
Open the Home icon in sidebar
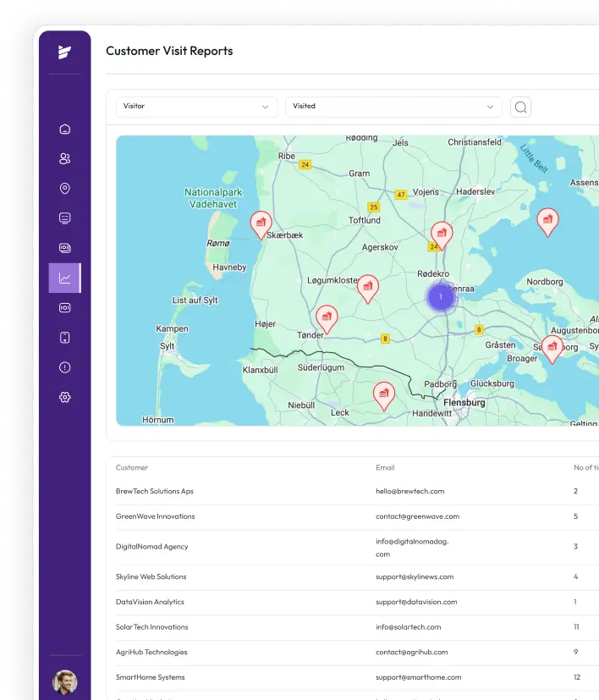point(65,130)
